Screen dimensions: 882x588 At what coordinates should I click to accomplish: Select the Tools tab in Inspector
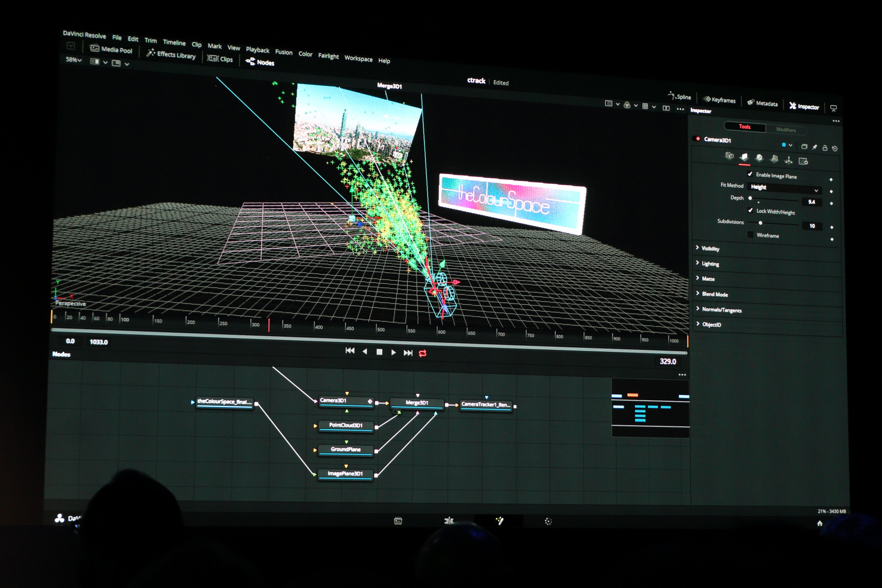point(744,126)
